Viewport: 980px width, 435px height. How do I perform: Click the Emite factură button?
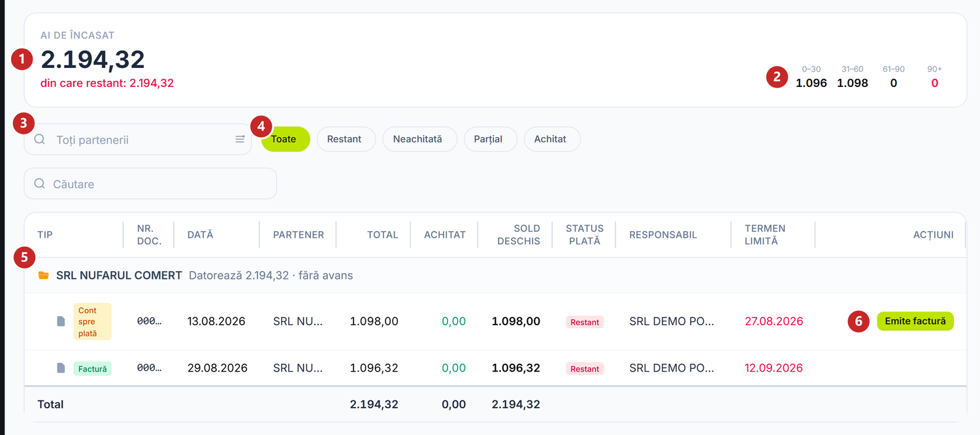[915, 321]
